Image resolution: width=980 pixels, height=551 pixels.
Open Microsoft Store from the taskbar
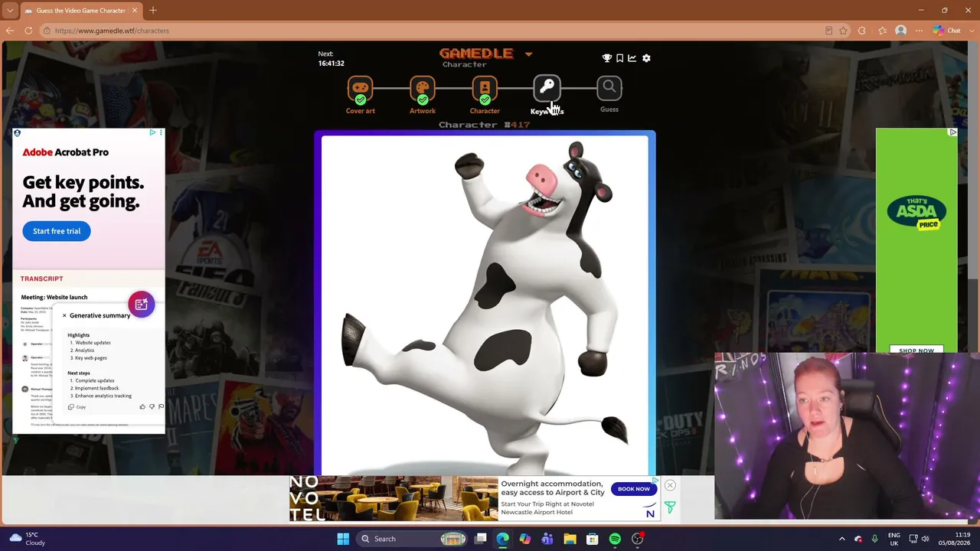coord(592,539)
